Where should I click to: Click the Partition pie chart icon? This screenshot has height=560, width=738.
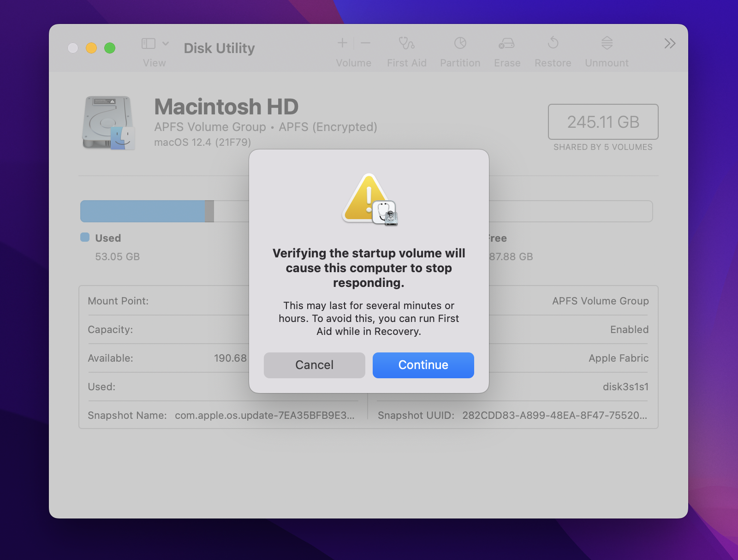coord(460,43)
